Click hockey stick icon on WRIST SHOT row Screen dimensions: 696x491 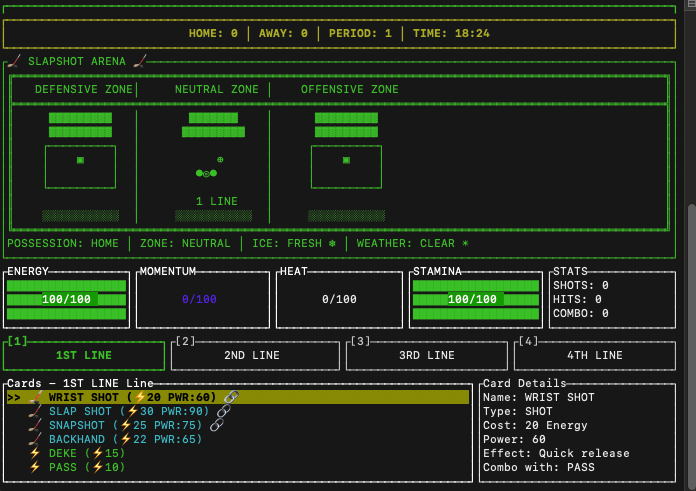click(x=35, y=397)
